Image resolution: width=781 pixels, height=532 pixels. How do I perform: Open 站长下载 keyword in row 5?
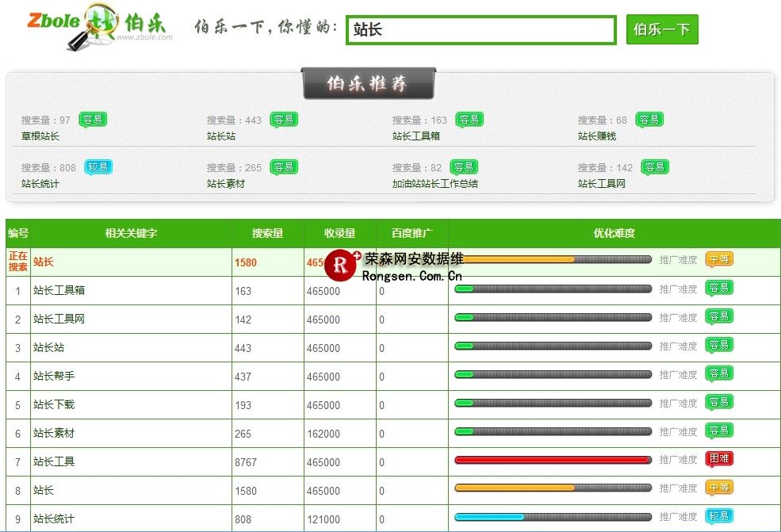click(54, 405)
